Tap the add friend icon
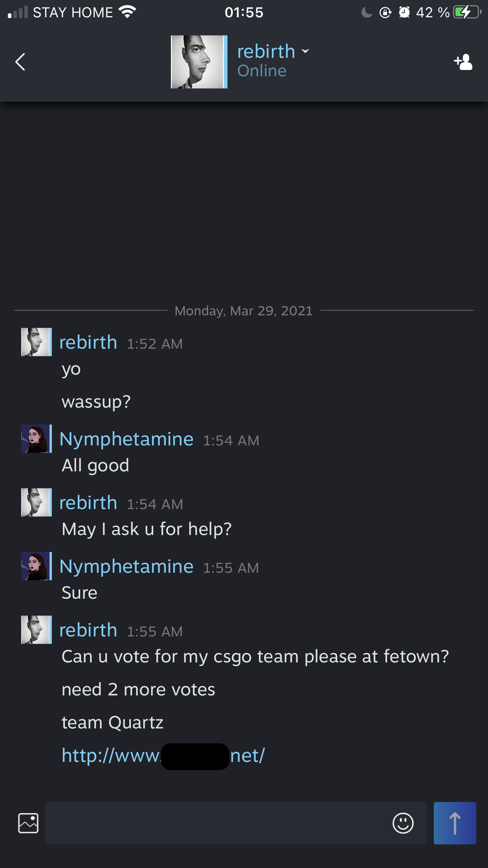This screenshot has height=868, width=488. [x=463, y=62]
